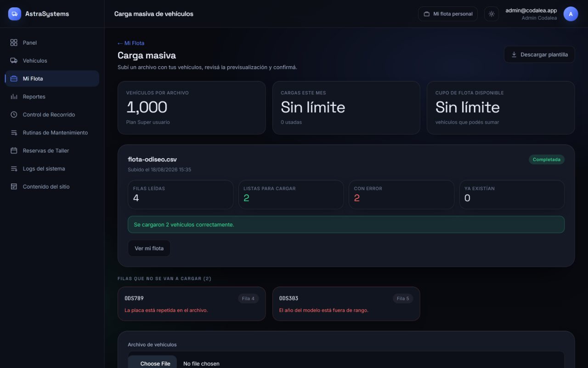Open Reservas de Taller

pos(52,150)
